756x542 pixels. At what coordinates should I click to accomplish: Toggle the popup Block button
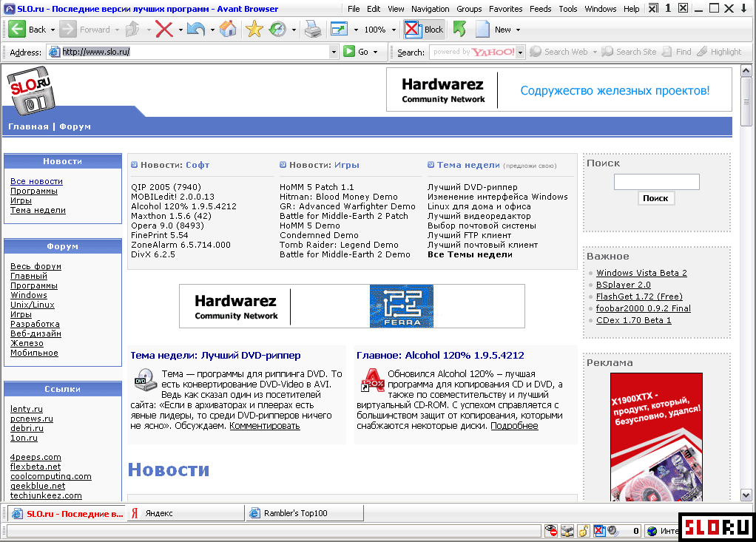[425, 30]
